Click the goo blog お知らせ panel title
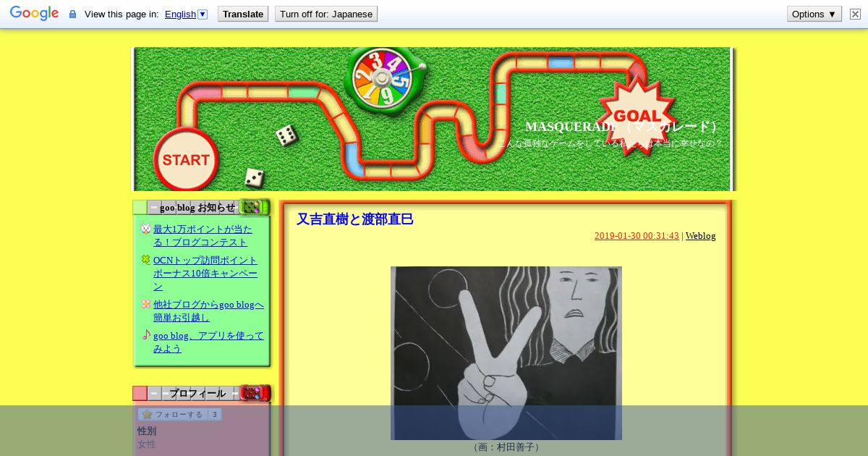This screenshot has height=456, width=868. click(197, 208)
